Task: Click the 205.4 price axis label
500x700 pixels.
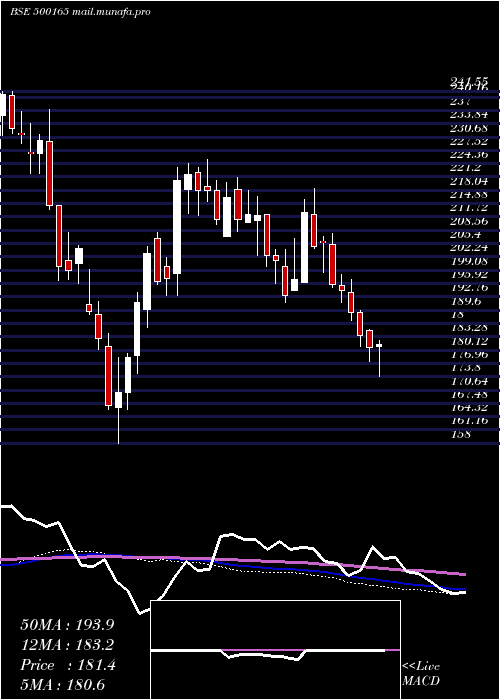Action: pyautogui.click(x=465, y=234)
